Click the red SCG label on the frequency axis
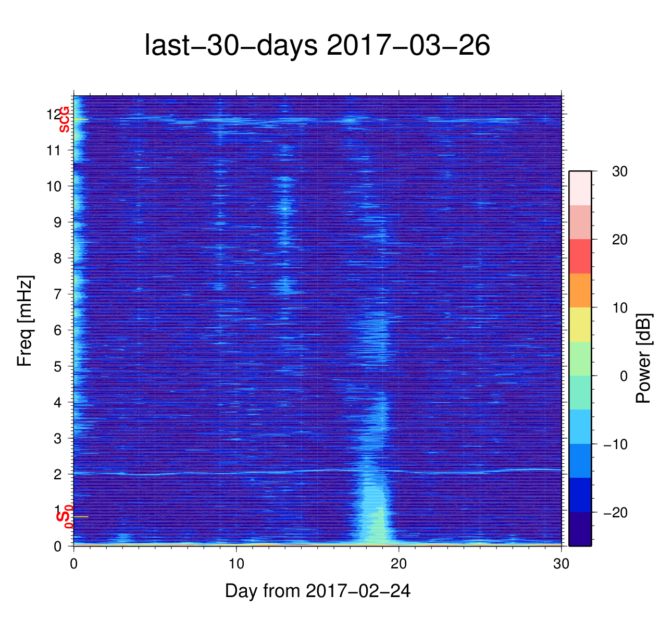Screen dimensions: 672x620 tap(64, 119)
